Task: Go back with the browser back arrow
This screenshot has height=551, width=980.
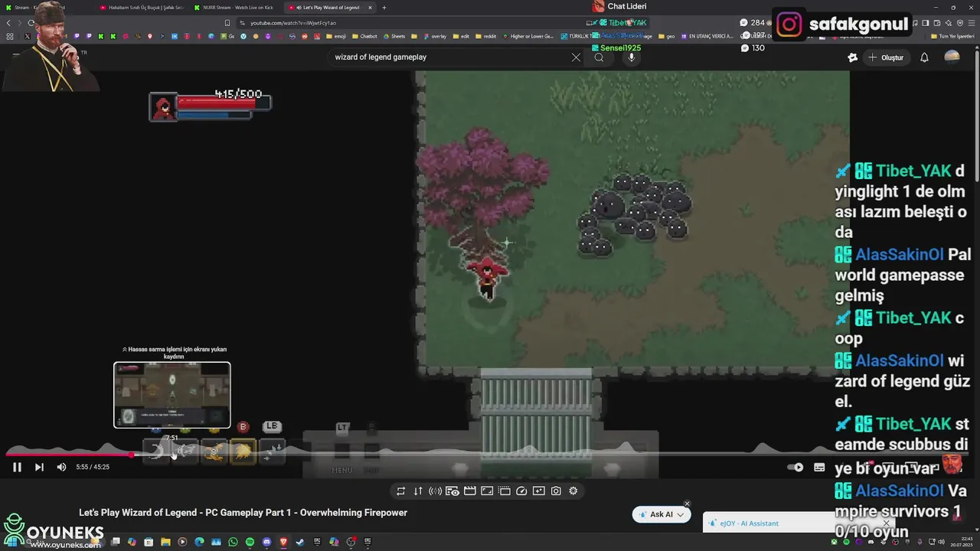Action: (8, 23)
